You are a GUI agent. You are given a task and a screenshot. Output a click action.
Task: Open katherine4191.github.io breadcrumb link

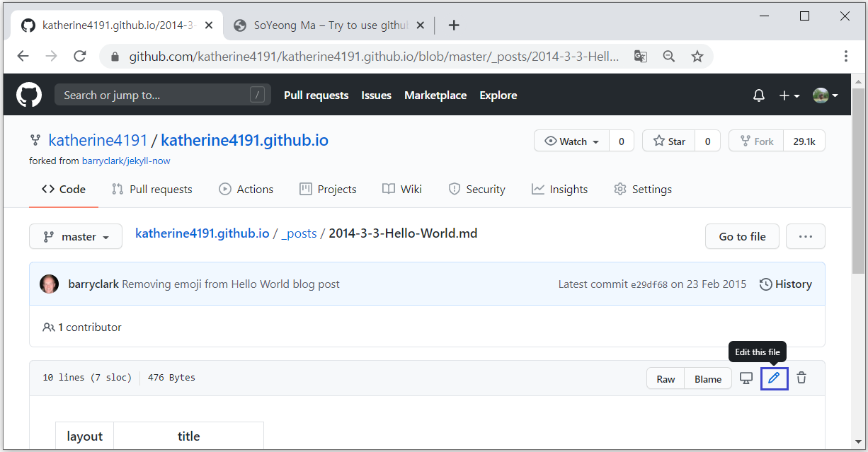coord(202,233)
